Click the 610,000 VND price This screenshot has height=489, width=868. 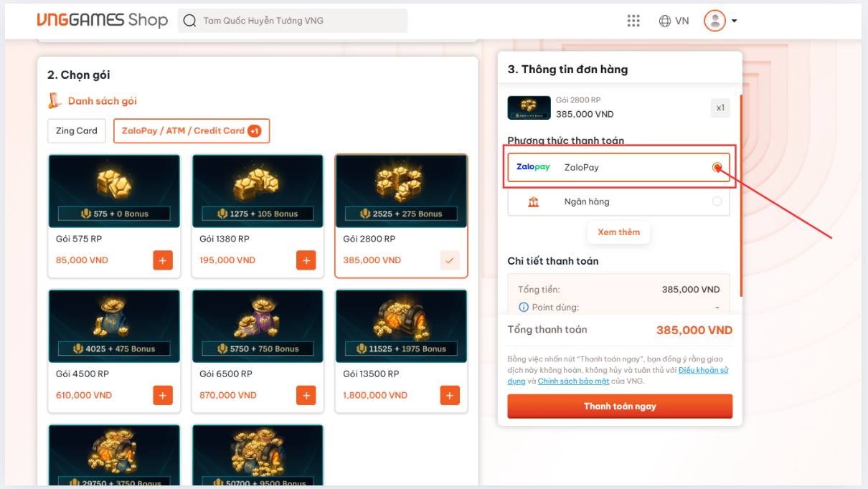point(84,395)
